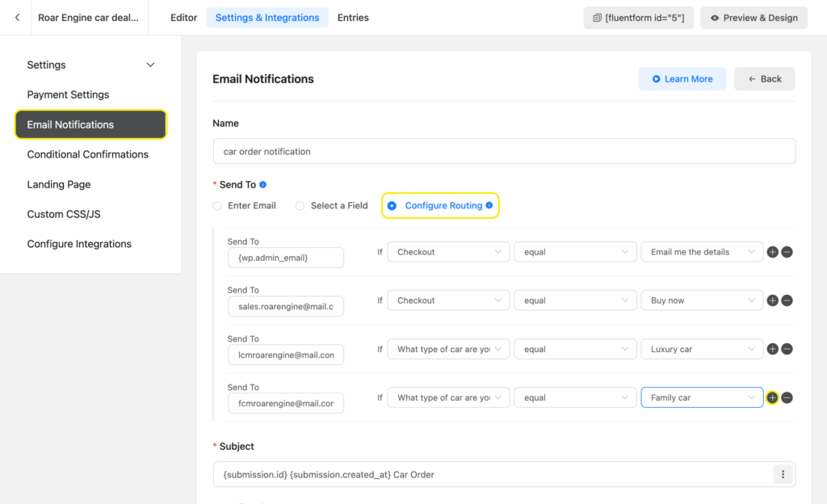Image resolution: width=827 pixels, height=504 pixels.
Task: Add routing rule after Family car row
Action: [772, 397]
